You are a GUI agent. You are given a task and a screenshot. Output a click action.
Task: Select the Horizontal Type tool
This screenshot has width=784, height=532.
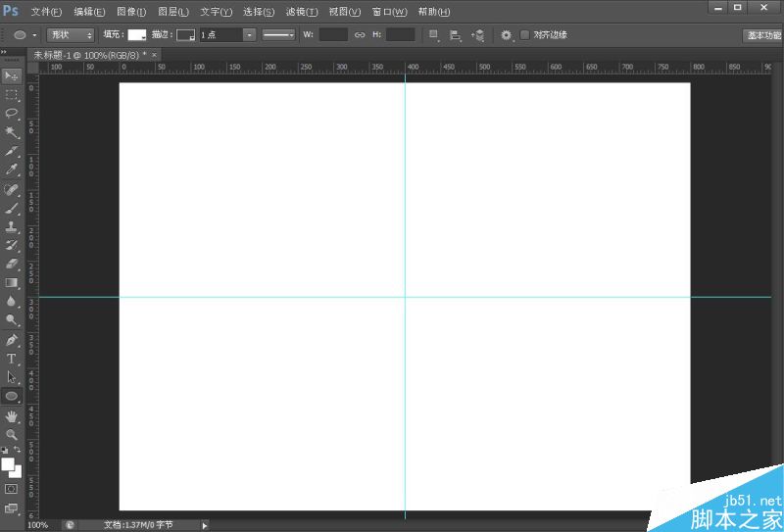coord(12,359)
